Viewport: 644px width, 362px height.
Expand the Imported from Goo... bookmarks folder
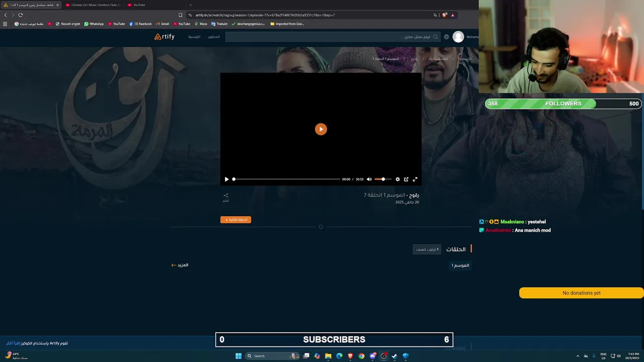[x=287, y=24]
